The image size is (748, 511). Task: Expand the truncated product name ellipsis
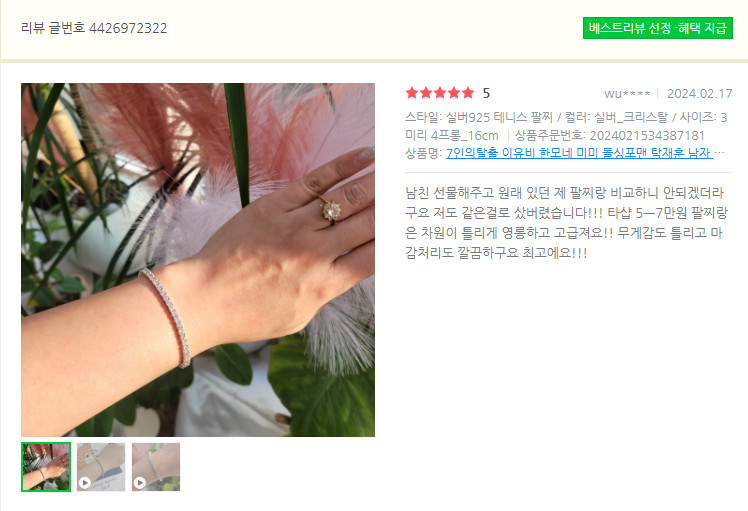[x=719, y=153]
